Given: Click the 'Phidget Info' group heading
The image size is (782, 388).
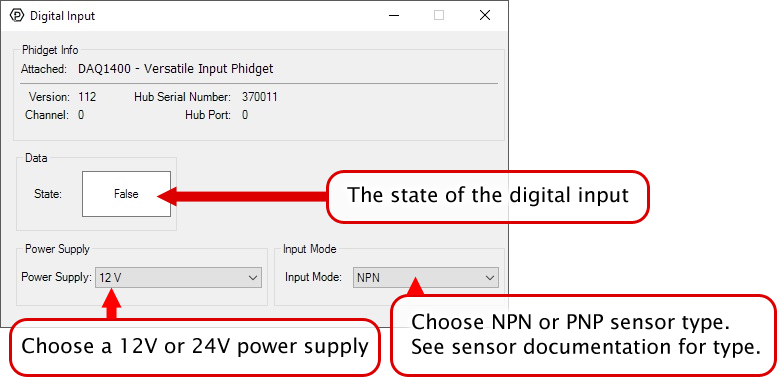Looking at the screenshot, I should [50, 50].
